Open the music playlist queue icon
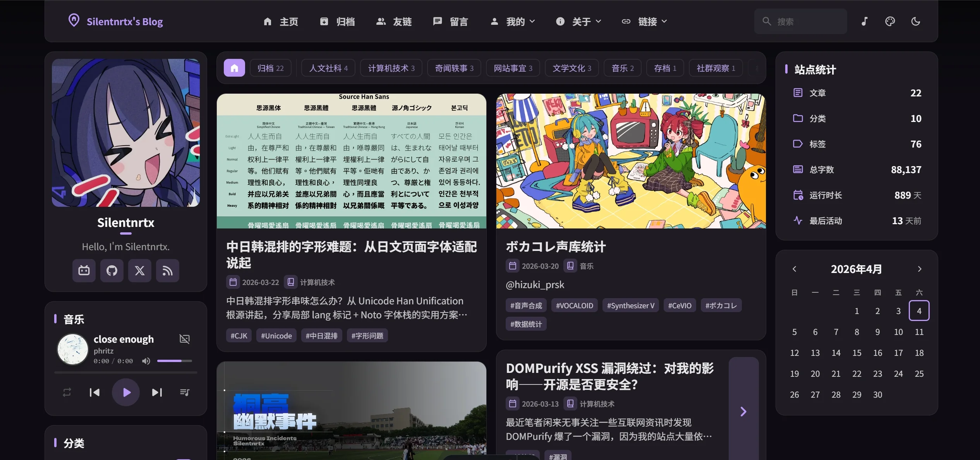This screenshot has height=460, width=980. click(185, 392)
